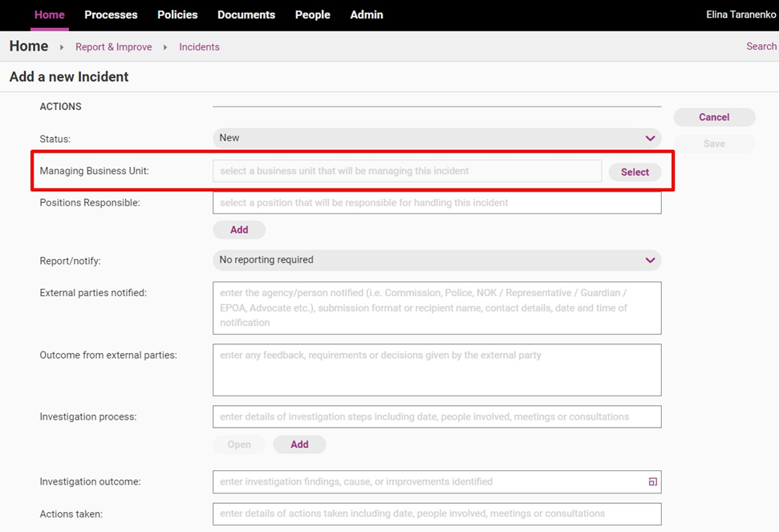This screenshot has height=532, width=779.
Task: Cancel the new incident form
Action: click(x=714, y=117)
